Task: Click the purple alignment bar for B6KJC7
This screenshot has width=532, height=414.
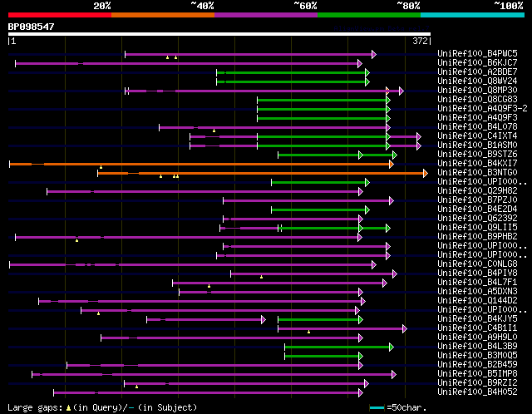Action: (187, 63)
